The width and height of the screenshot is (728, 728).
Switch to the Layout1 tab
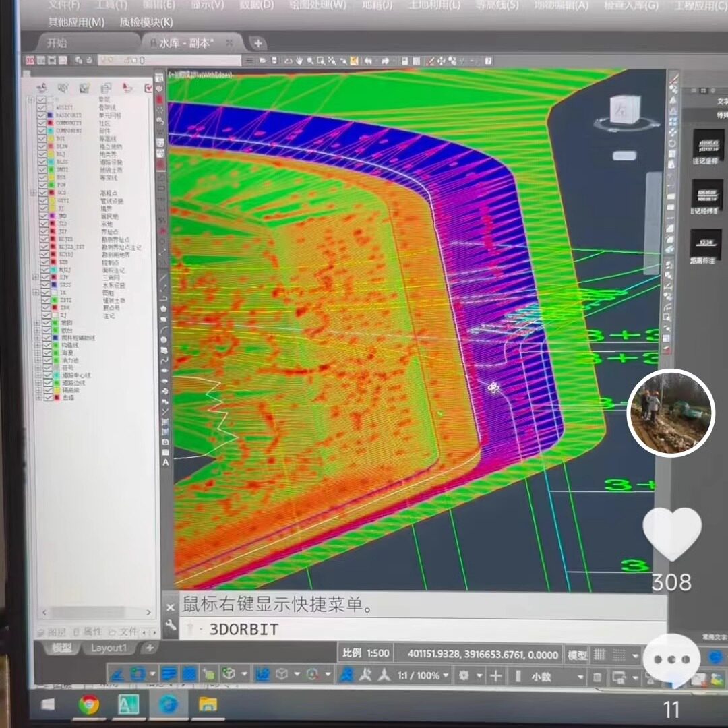(x=109, y=648)
